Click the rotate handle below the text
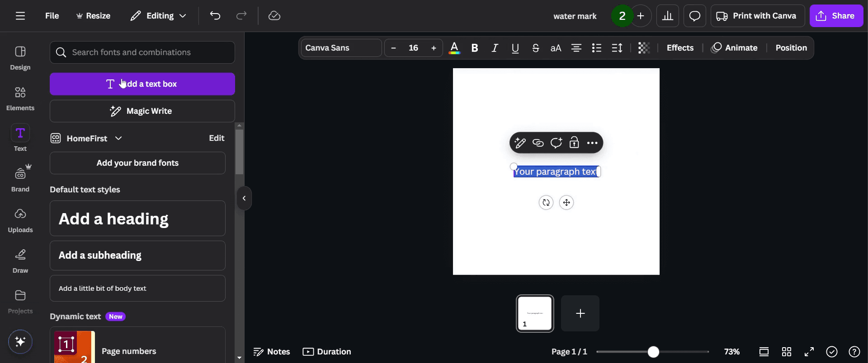The image size is (868, 363). (x=546, y=203)
